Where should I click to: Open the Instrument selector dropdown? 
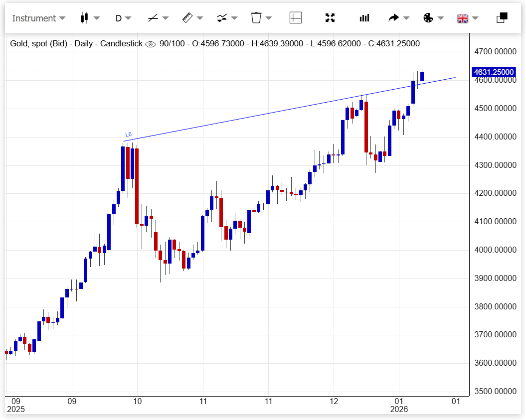coord(38,18)
